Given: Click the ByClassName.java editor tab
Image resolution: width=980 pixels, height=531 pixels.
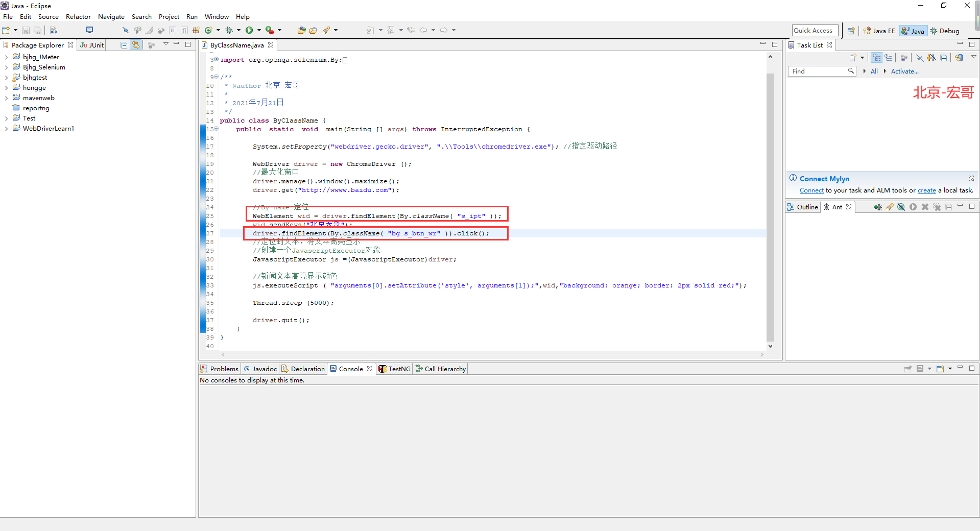Looking at the screenshot, I should [x=237, y=45].
